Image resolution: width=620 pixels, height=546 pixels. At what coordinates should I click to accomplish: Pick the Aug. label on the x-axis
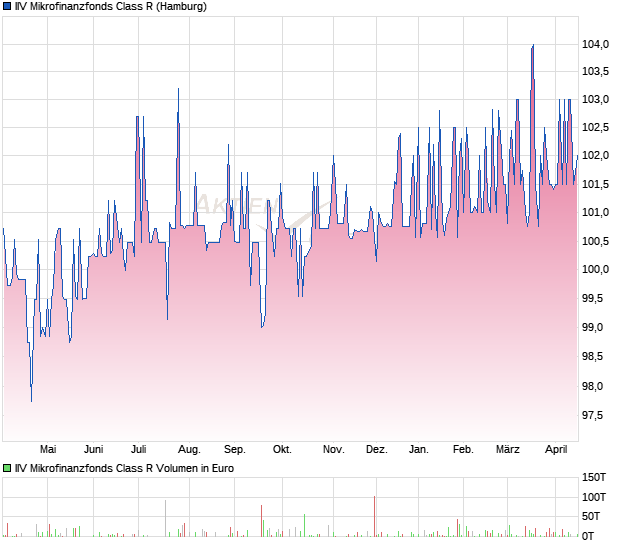[189, 450]
